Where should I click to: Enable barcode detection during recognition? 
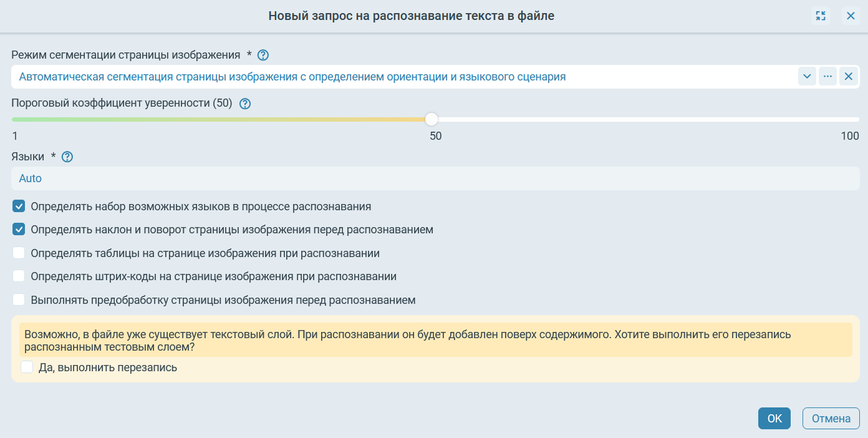19,276
